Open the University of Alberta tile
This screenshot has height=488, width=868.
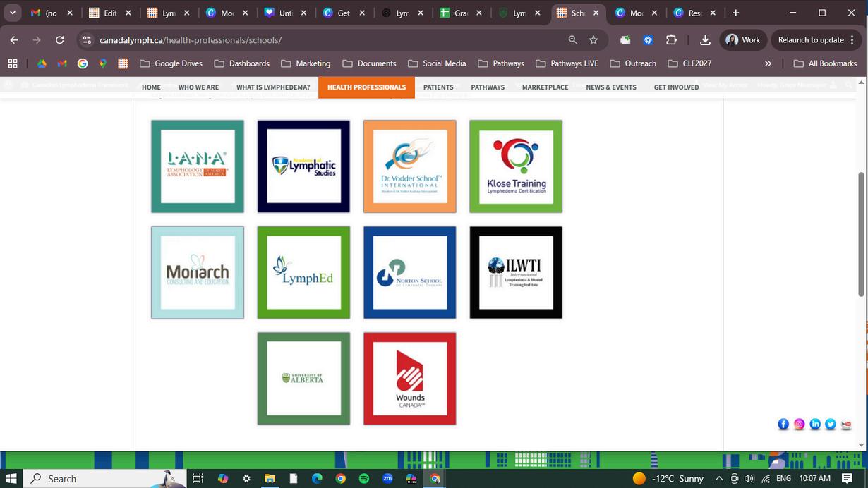(x=303, y=379)
